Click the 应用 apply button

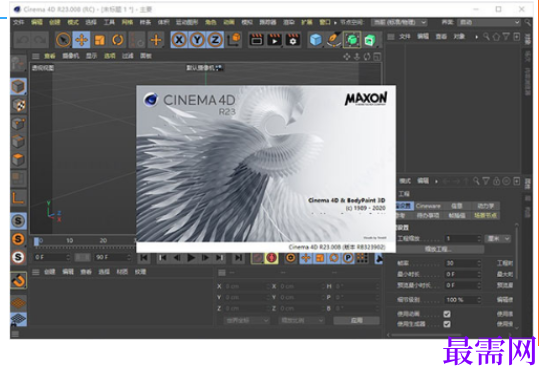(x=356, y=320)
